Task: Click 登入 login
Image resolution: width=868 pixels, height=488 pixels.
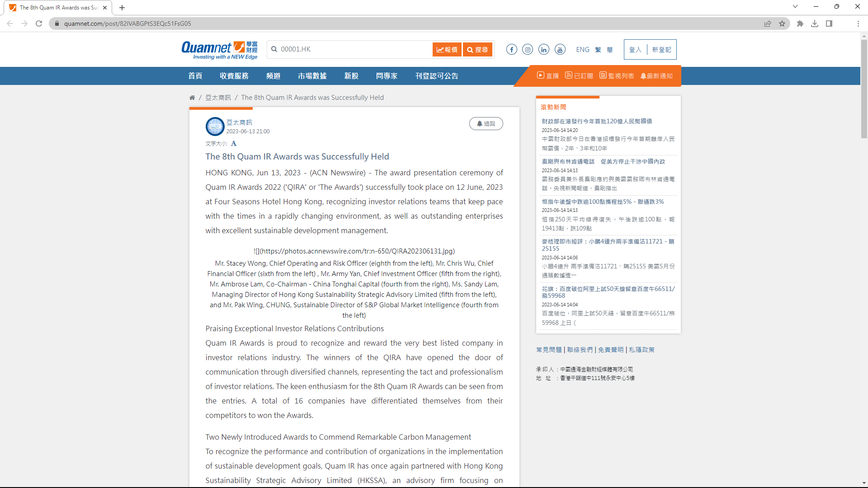Action: pyautogui.click(x=635, y=50)
